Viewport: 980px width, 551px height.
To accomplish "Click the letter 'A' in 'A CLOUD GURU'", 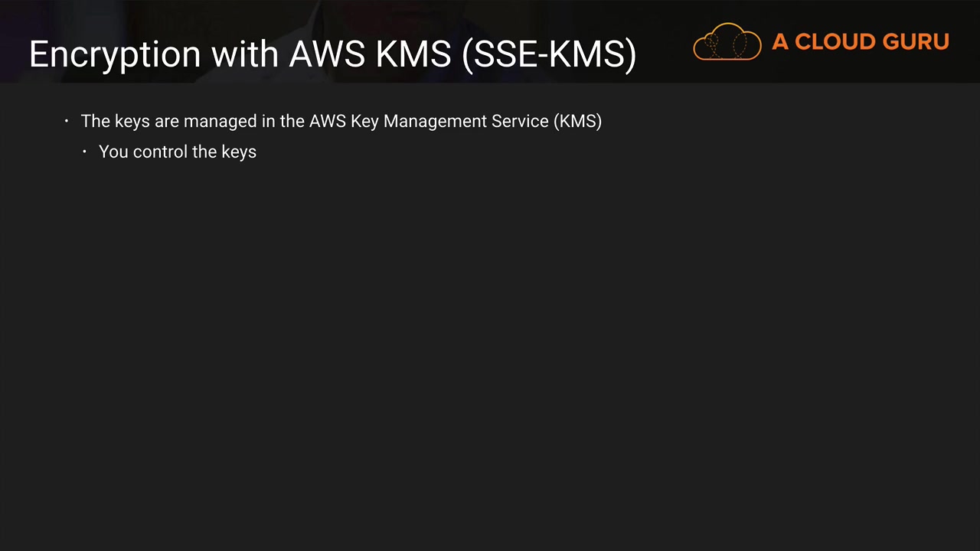I will coord(779,42).
